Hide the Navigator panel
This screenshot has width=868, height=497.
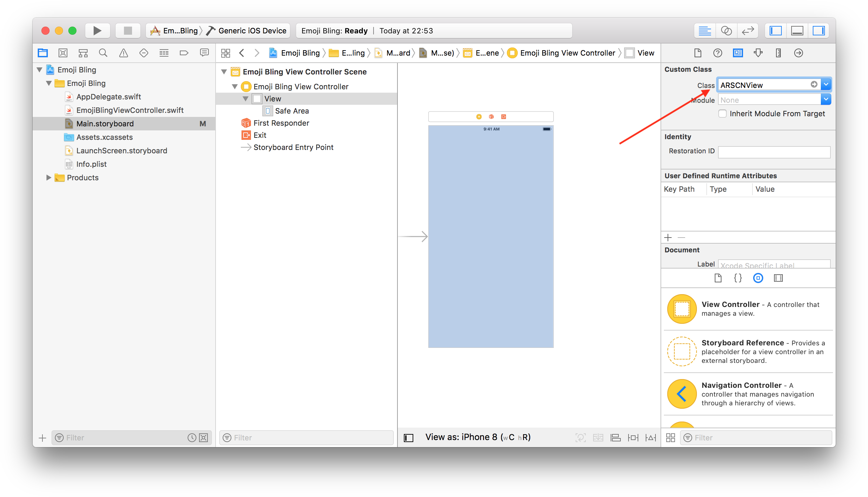(775, 30)
